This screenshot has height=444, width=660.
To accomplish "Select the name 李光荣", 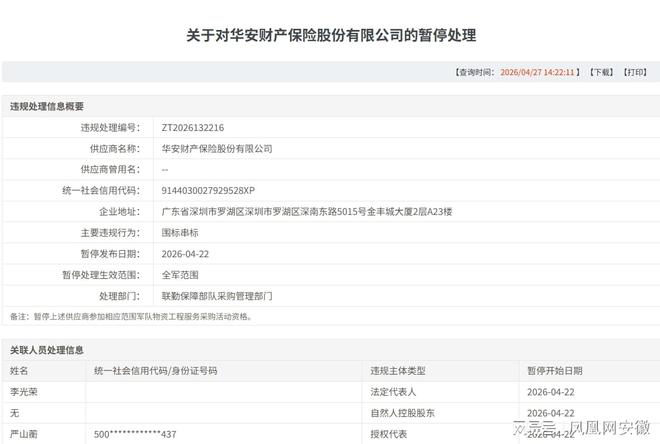I will pyautogui.click(x=24, y=392).
